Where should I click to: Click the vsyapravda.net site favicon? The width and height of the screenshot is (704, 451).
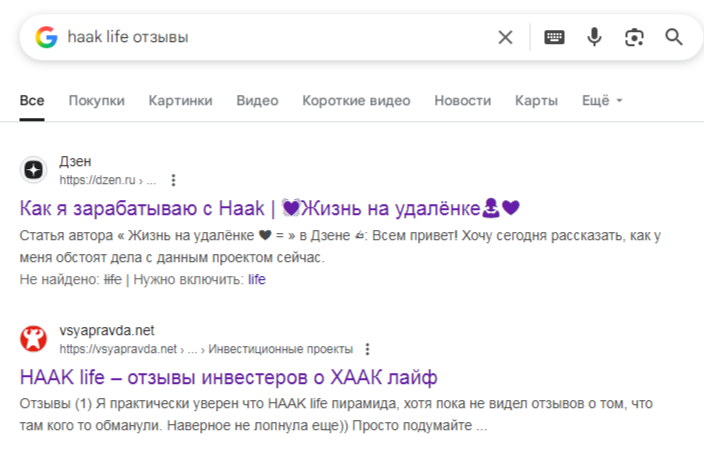click(33, 339)
